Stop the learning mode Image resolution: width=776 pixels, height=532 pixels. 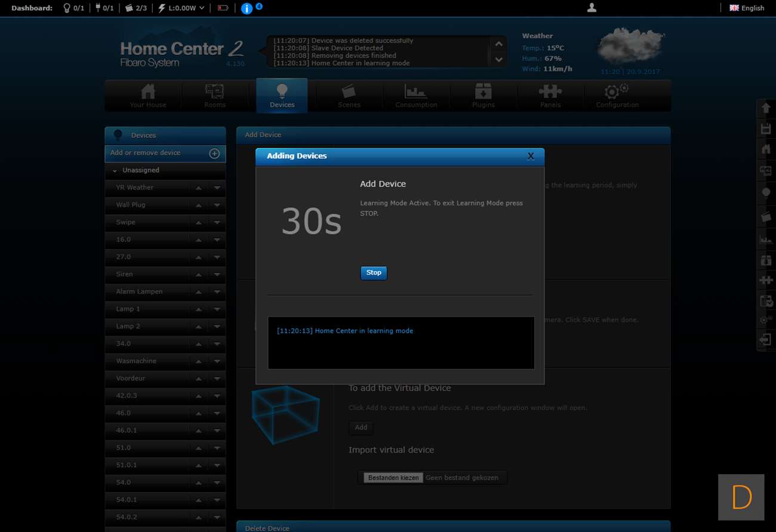tap(374, 273)
